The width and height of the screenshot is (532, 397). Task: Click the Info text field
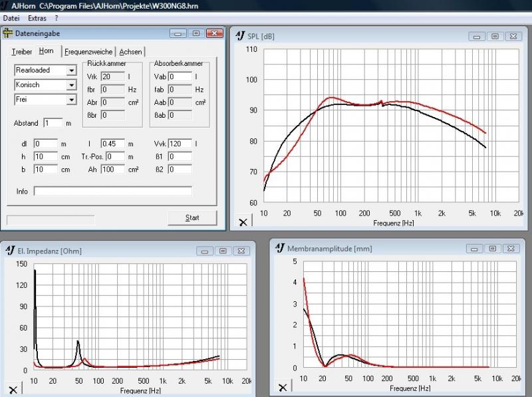coord(112,191)
